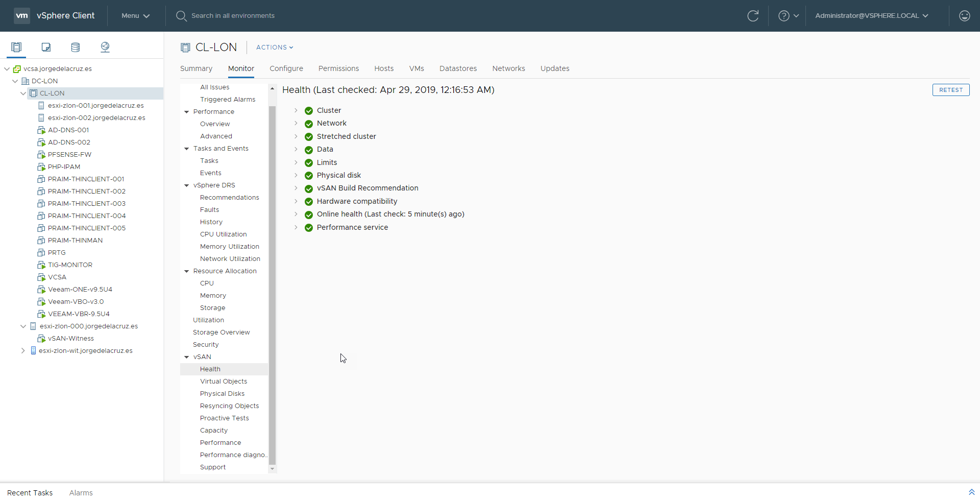The image size is (980, 500).
Task: Open the Administrator@VSPHERE.LOCAL user menu
Action: [x=872, y=16]
